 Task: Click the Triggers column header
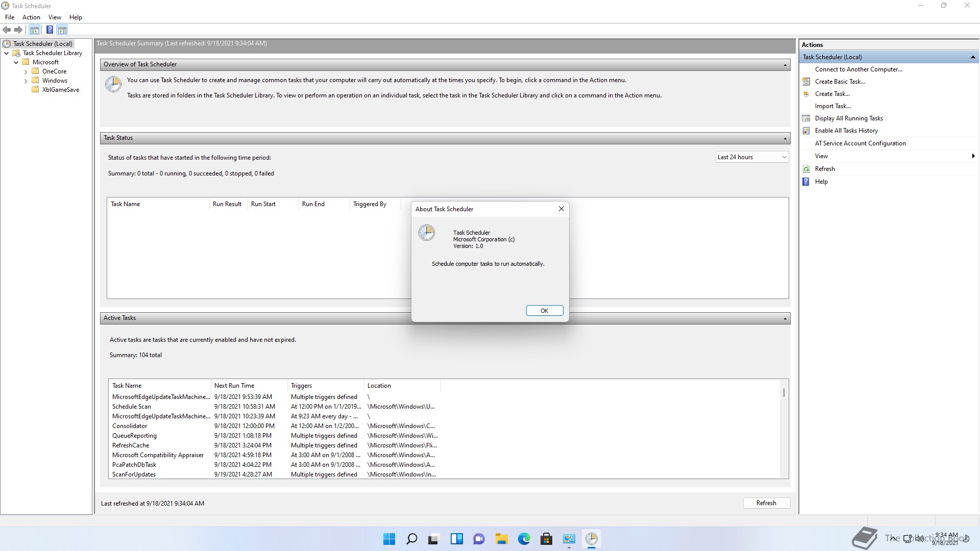click(x=326, y=386)
